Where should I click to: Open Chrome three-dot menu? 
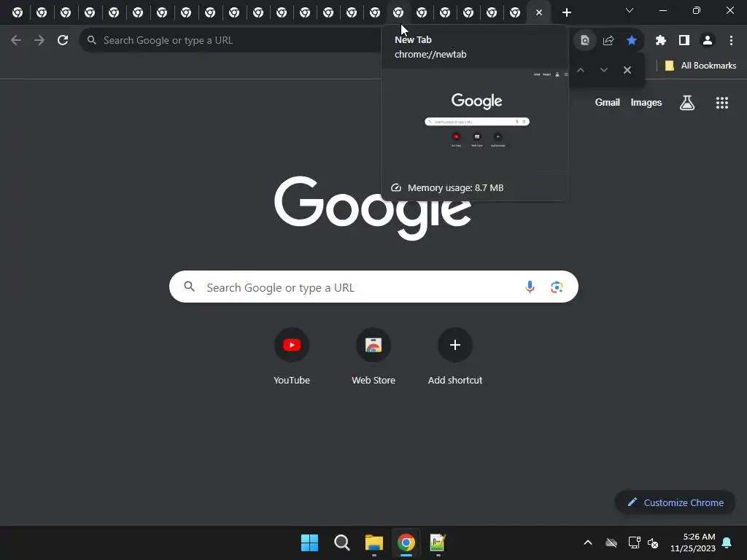click(x=731, y=41)
